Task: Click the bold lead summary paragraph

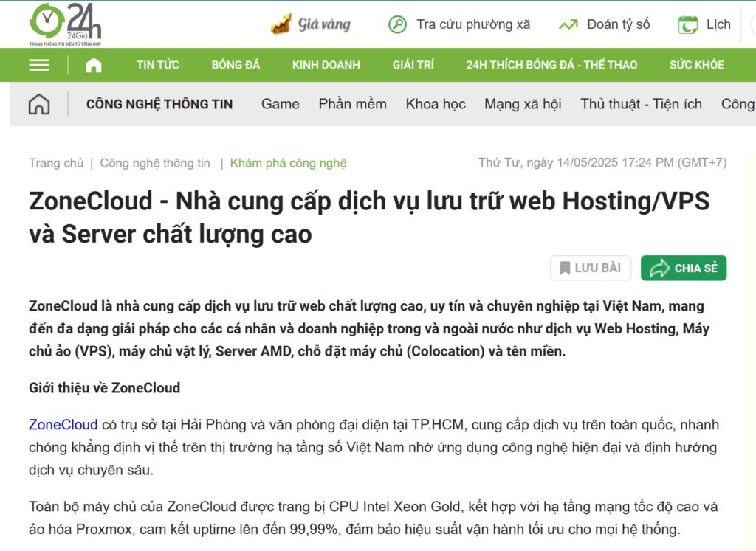Action: click(369, 328)
